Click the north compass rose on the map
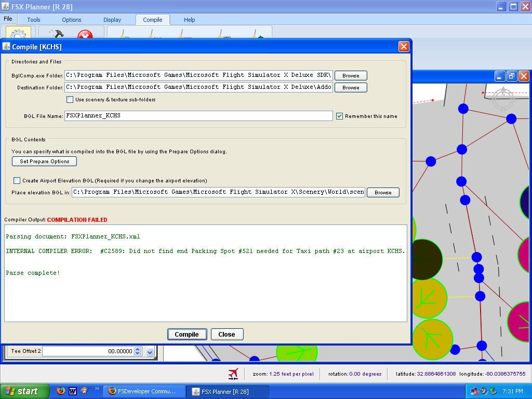The image size is (532, 399). coord(503,99)
